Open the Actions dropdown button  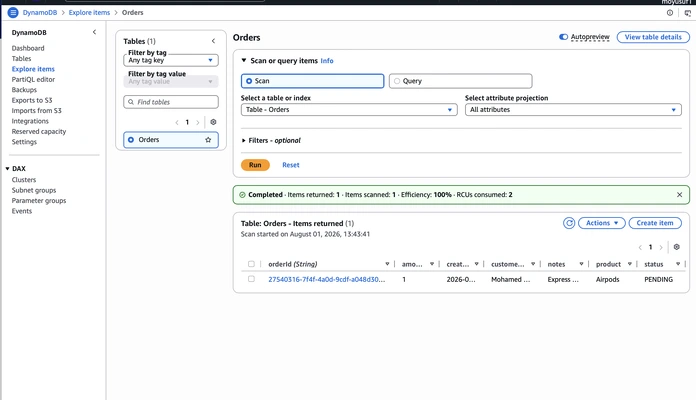pyautogui.click(x=601, y=223)
